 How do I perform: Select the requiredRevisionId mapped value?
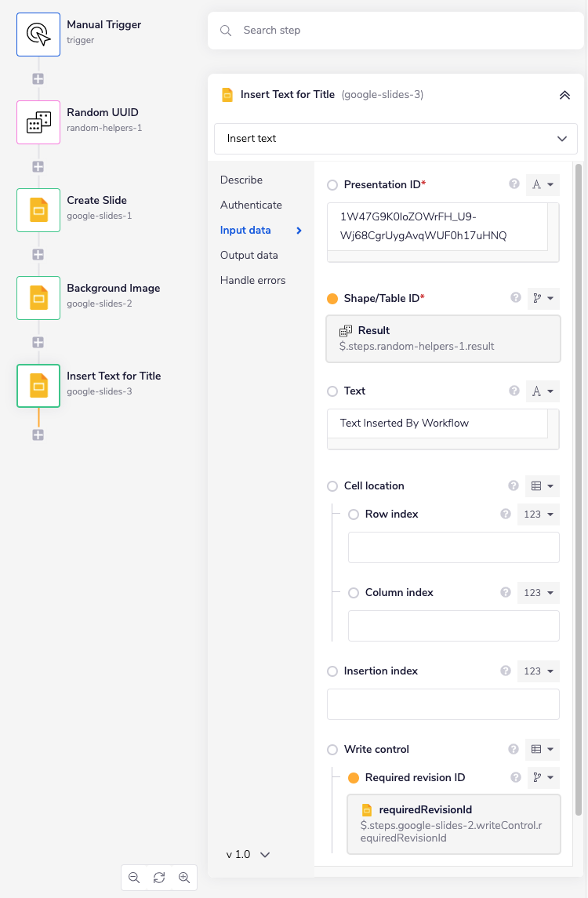453,823
